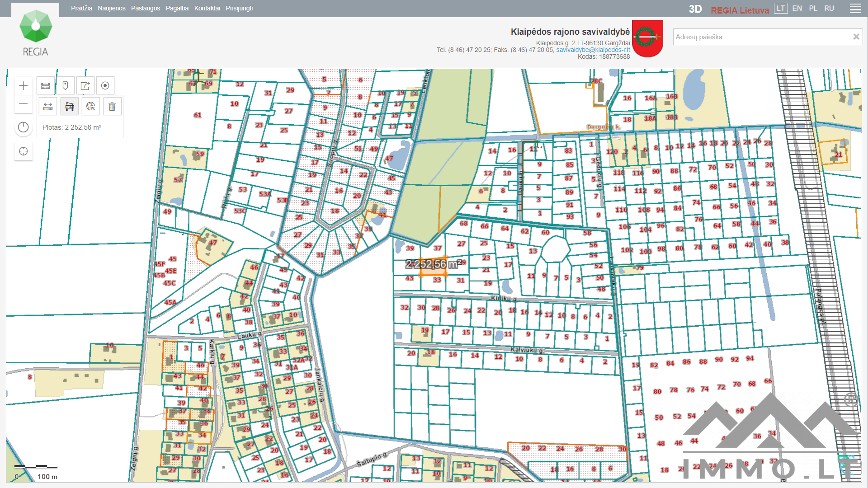
Task: Click parcel labeled 45A on the map
Action: click(170, 302)
